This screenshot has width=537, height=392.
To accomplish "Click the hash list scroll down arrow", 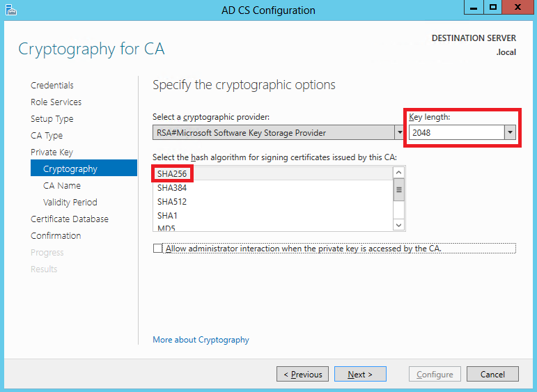I will tap(398, 225).
